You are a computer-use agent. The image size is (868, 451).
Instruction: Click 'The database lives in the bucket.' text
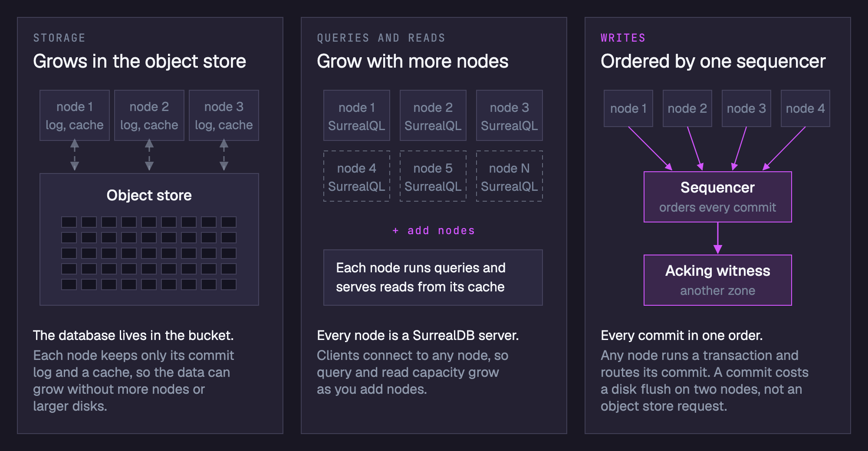coord(134,335)
